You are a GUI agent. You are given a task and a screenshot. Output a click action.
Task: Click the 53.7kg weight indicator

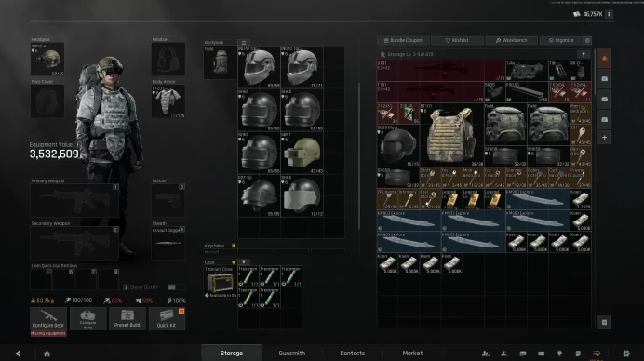coord(42,301)
